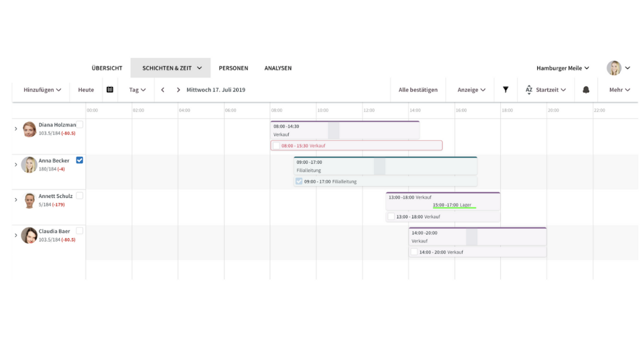Screen dimensions: 644x337
Task: Uncheck Anna Becker's employee checkbox
Action: (79, 160)
